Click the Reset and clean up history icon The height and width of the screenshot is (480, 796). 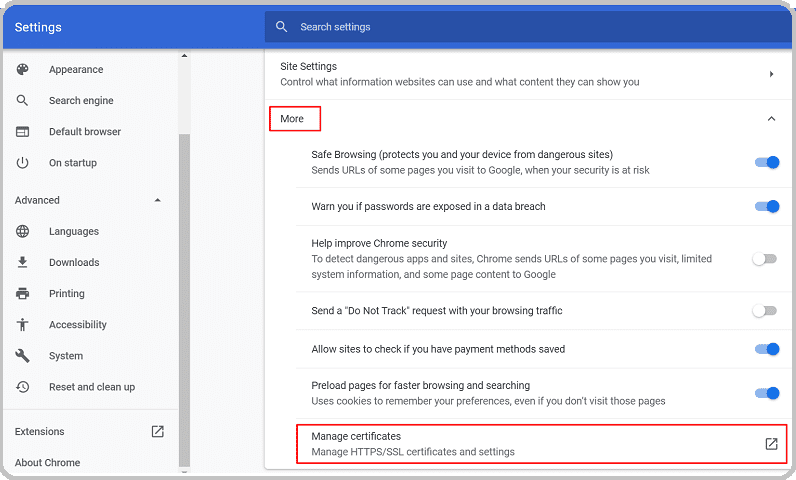coord(22,387)
